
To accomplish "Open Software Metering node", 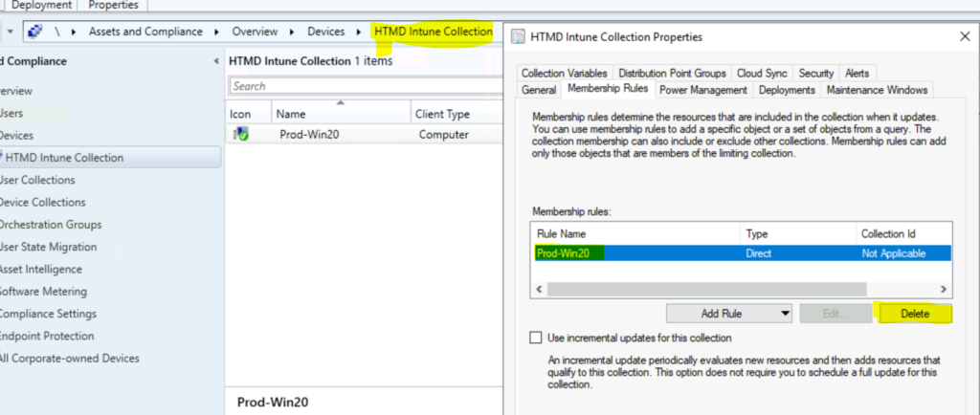I will point(43,291).
